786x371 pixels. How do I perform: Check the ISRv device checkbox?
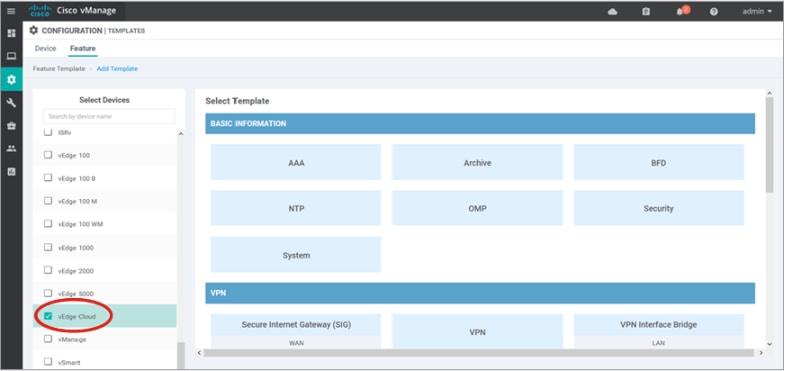pos(48,132)
